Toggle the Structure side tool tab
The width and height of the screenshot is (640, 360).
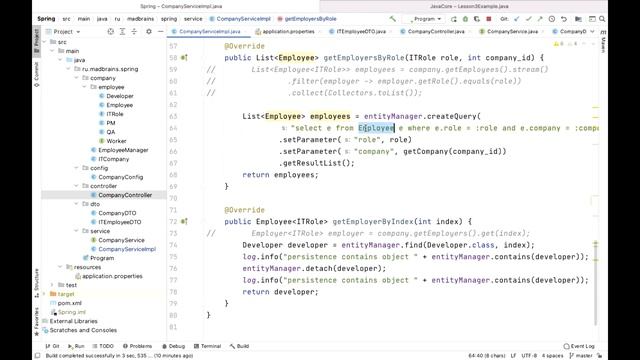[x=37, y=283]
